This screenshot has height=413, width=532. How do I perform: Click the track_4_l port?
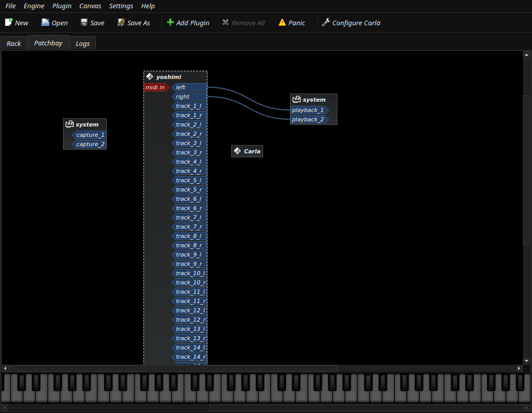point(189,162)
